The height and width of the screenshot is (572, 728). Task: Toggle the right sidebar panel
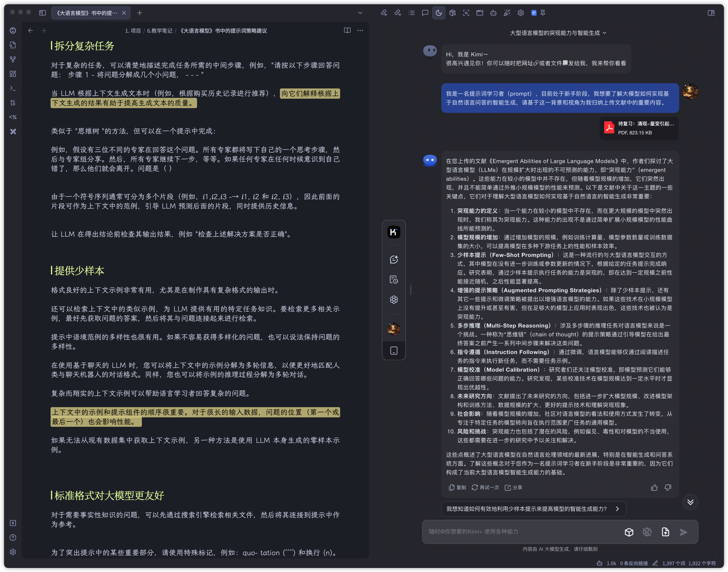tap(711, 13)
